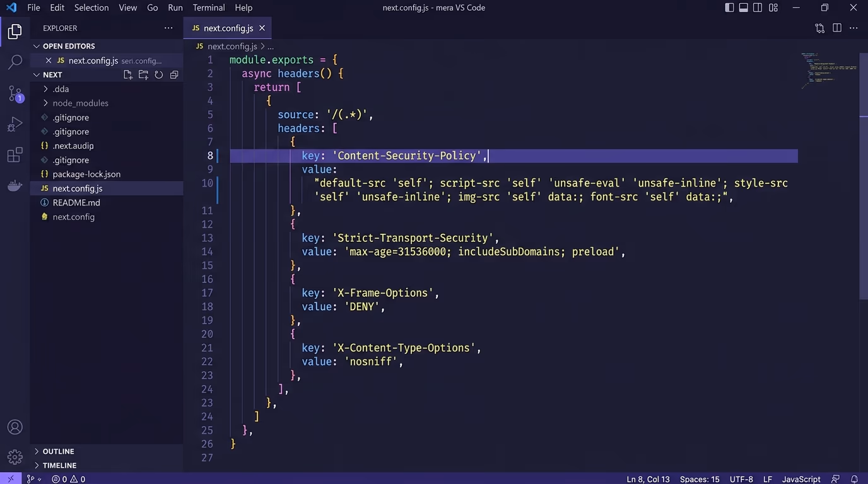This screenshot has width=868, height=484.
Task: Open editor more actions ellipsis
Action: tap(854, 28)
